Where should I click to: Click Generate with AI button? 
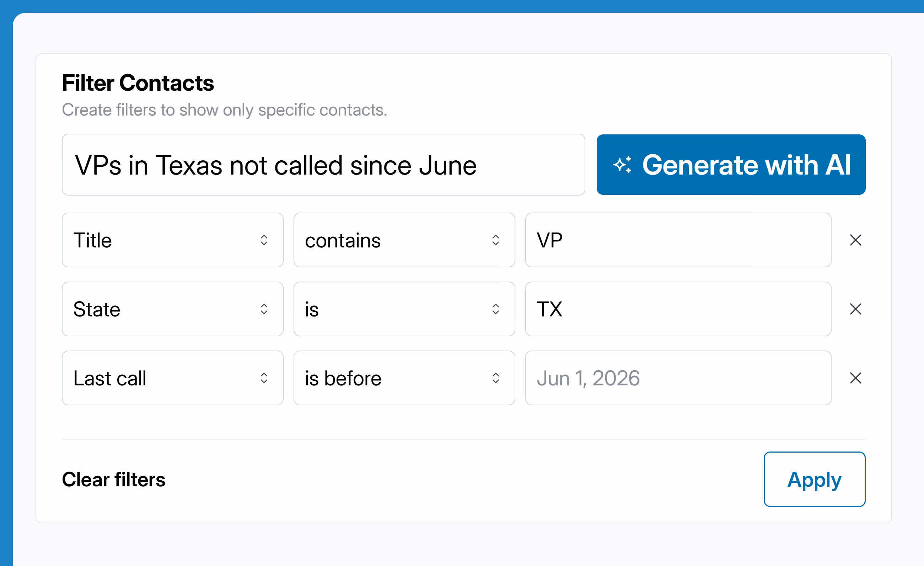pyautogui.click(x=731, y=165)
